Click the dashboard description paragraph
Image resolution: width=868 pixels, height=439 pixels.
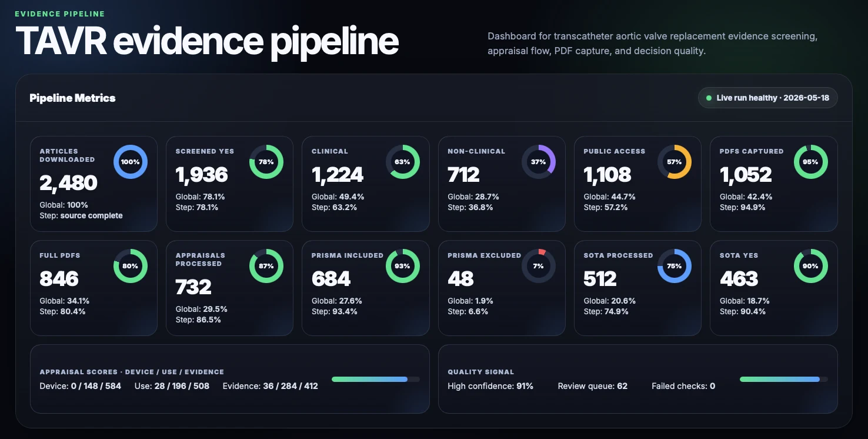[653, 44]
